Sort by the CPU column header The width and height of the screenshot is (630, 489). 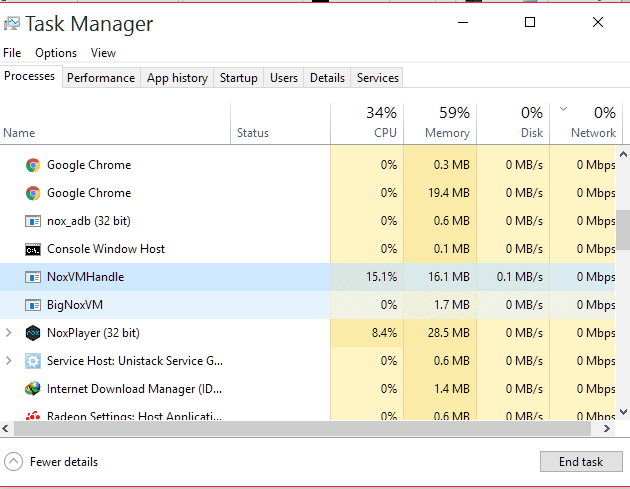click(x=367, y=124)
